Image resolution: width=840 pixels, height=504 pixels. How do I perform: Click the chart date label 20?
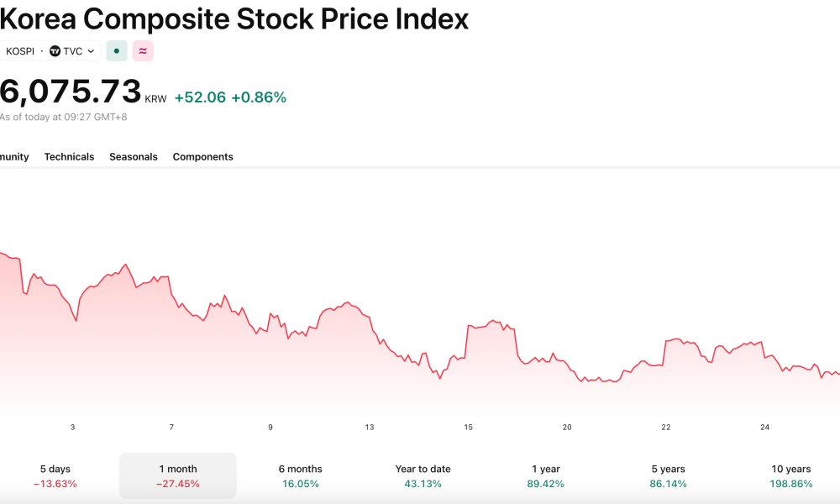pyautogui.click(x=567, y=427)
